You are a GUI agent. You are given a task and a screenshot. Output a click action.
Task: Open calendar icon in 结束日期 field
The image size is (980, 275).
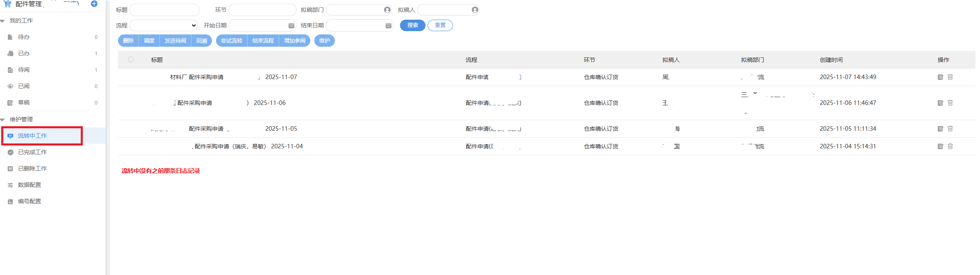coord(388,25)
